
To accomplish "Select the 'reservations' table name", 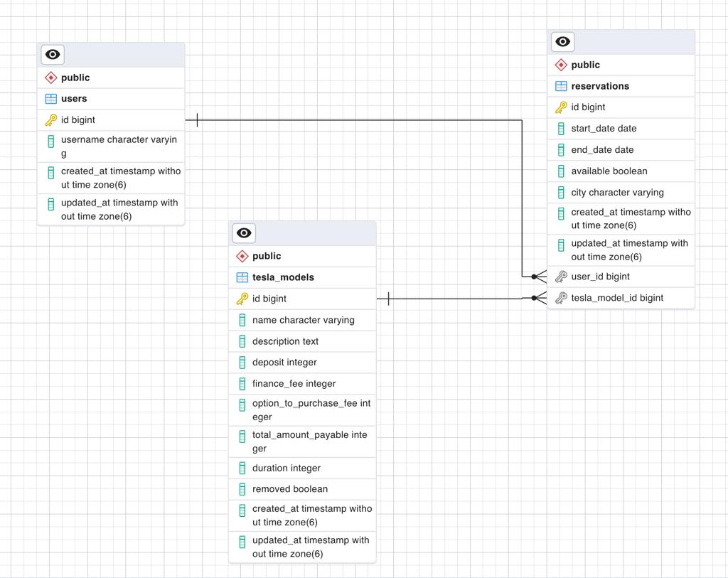I will pos(600,86).
